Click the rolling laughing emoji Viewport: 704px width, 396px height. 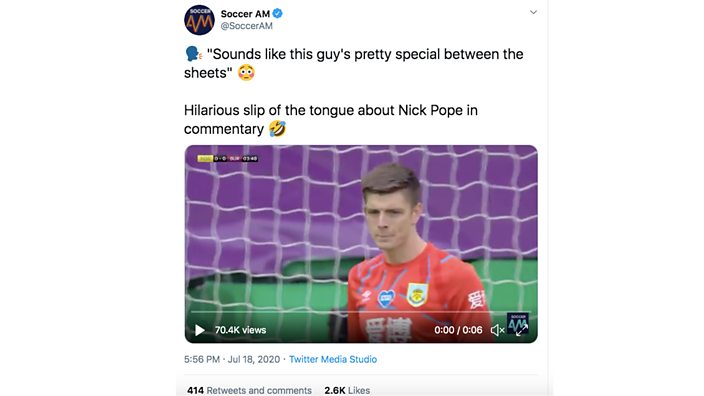277,129
